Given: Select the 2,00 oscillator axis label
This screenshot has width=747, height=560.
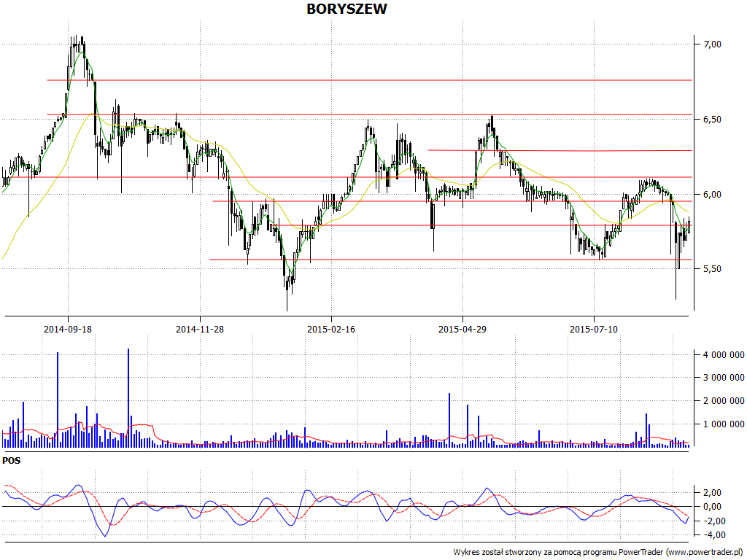Looking at the screenshot, I should coord(712,492).
